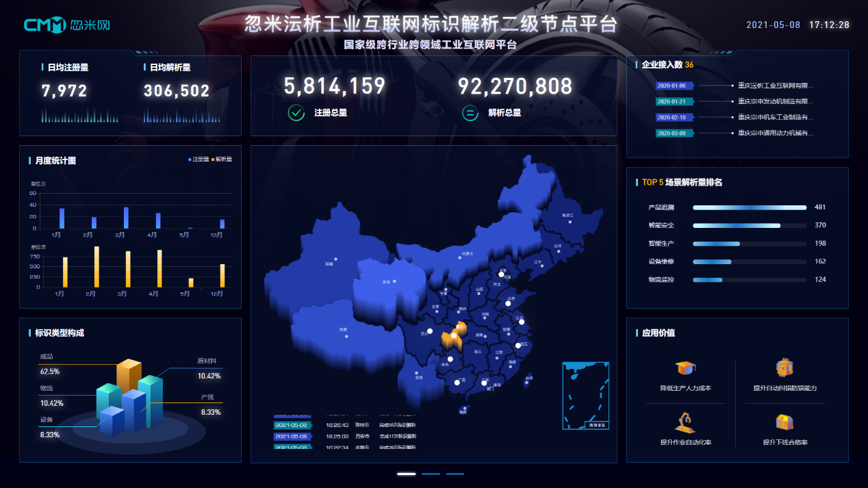
Task: Click the 产品追溯 ranking progress bar
Action: (749, 207)
